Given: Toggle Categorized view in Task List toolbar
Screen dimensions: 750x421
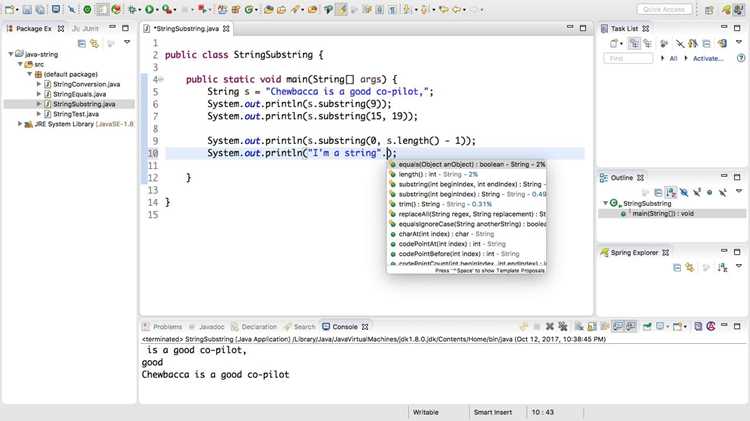Looking at the screenshot, I should (634, 44).
